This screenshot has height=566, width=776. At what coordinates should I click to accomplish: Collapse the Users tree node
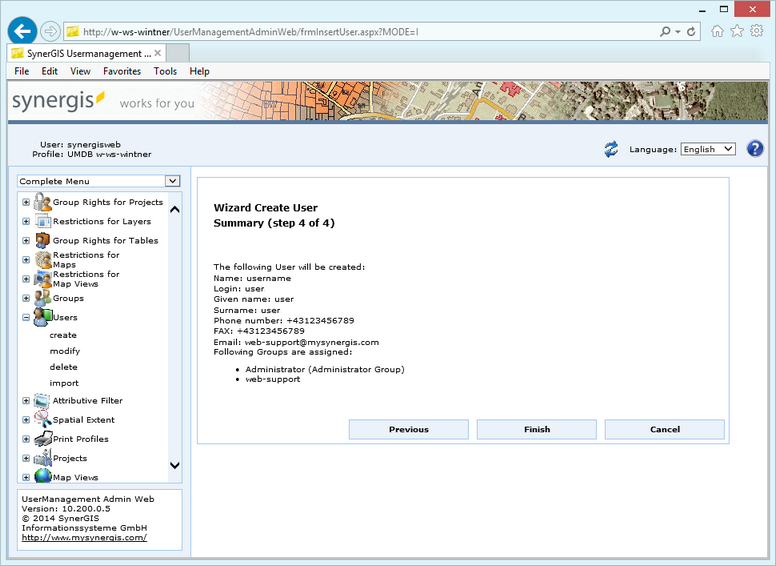[26, 318]
